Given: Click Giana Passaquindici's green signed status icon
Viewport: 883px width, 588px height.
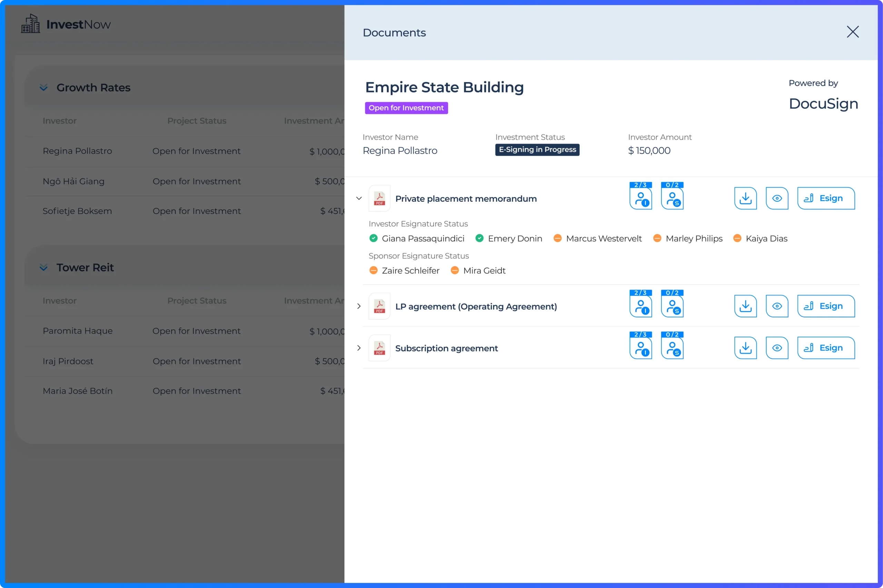Looking at the screenshot, I should coord(373,238).
